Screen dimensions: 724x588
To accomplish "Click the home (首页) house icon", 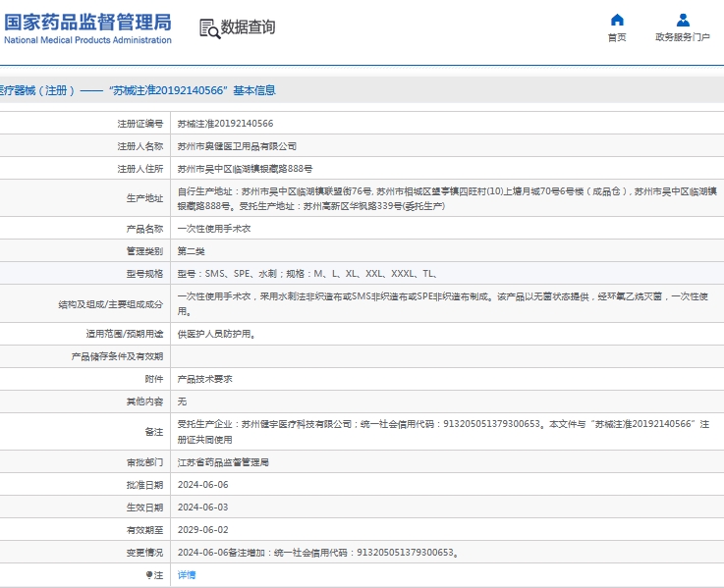I will pos(617,20).
